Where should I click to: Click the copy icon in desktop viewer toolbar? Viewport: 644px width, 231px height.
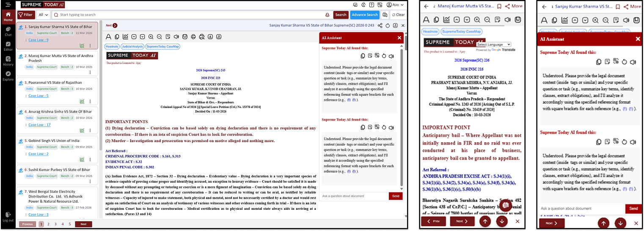coord(117,37)
